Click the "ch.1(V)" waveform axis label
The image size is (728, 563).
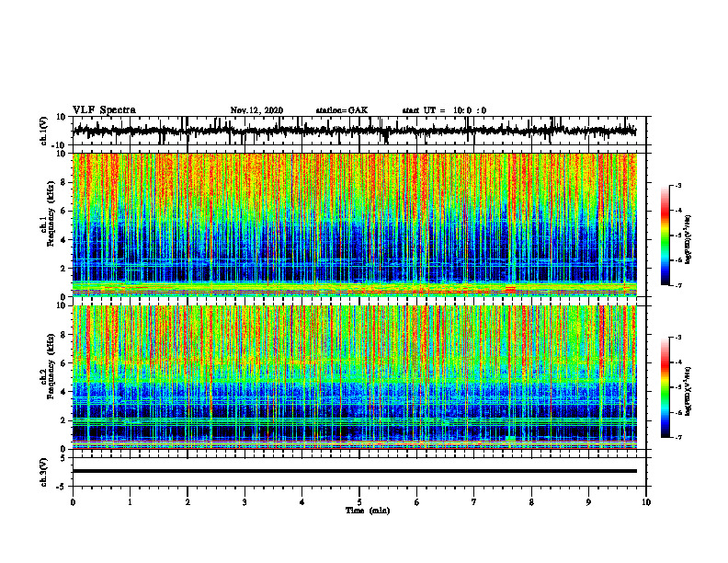click(x=44, y=131)
